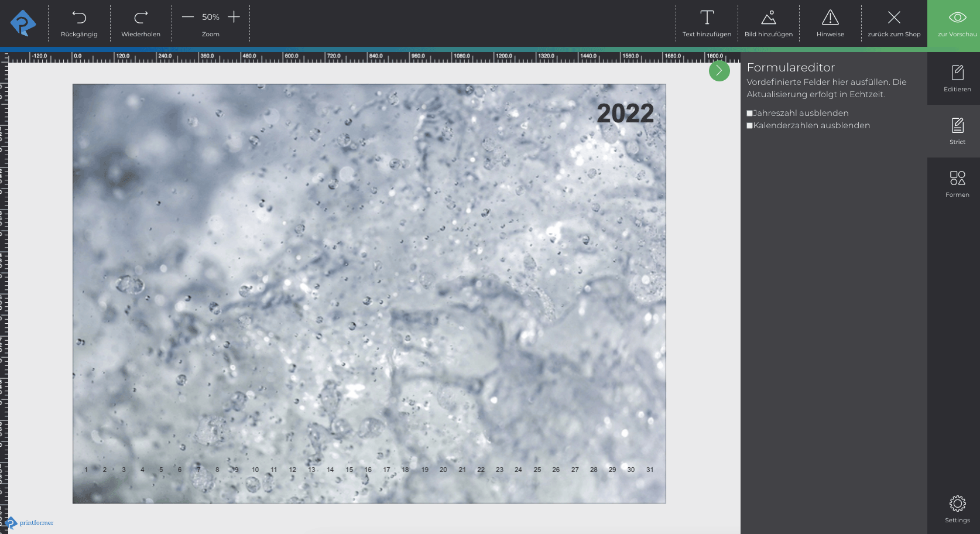Viewport: 980px width, 534px height.
Task: Decrease zoom with the minus button
Action: coord(187,17)
